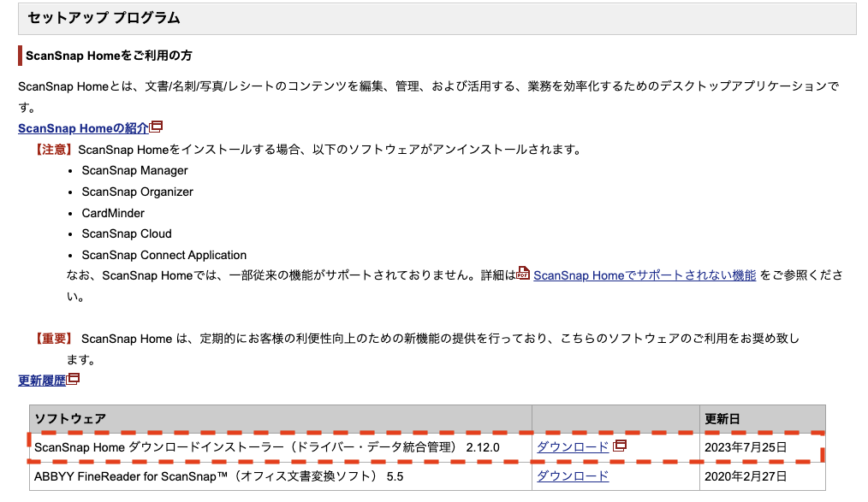868x502 pixels.
Task: Open the 更新履歴 link
Action: tap(42, 381)
